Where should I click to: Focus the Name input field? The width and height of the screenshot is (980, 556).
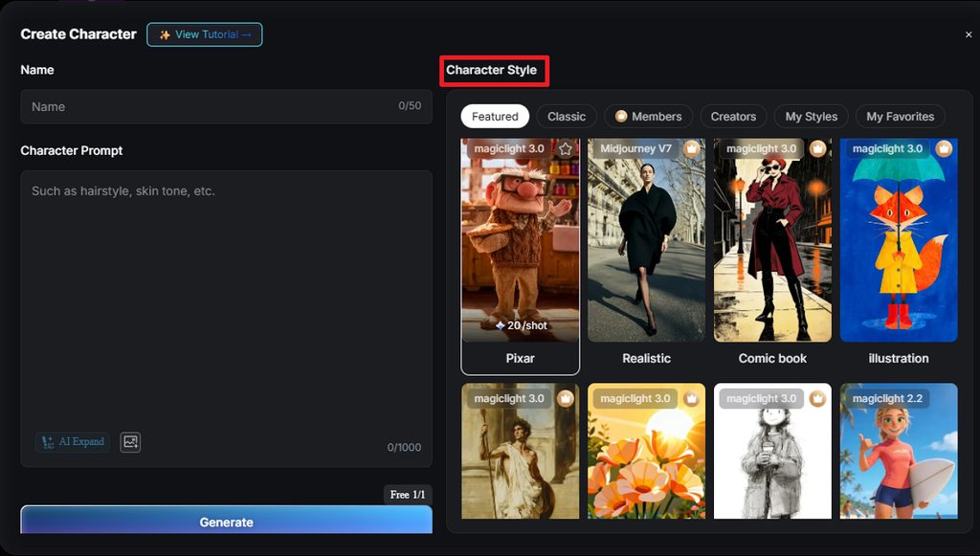(x=226, y=106)
